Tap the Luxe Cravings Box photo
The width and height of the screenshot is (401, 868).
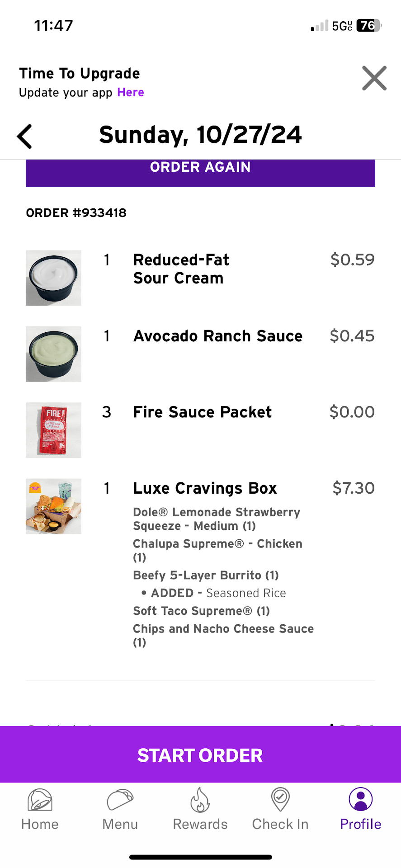coord(53,506)
